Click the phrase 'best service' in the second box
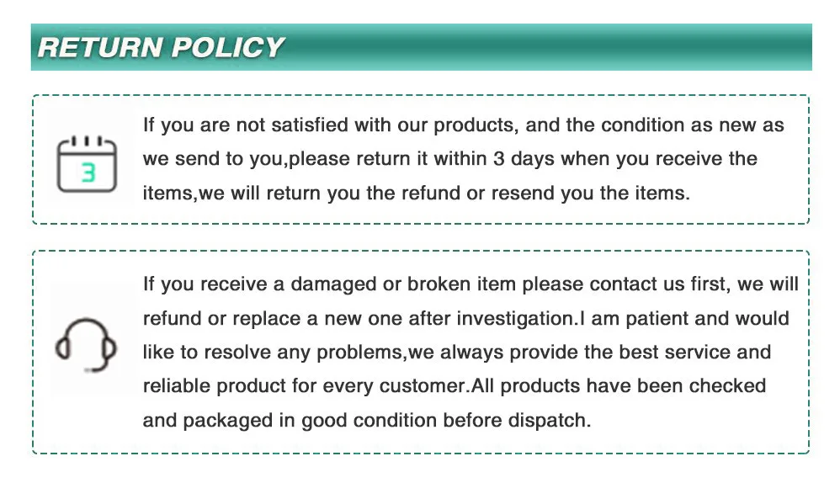840x504 pixels. click(674, 352)
